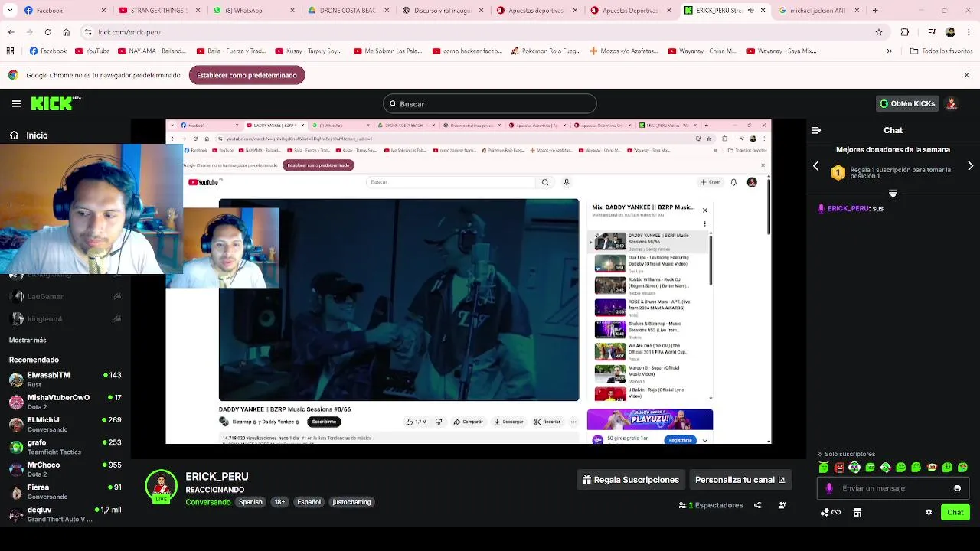The height and width of the screenshot is (551, 980).
Task: Open recommended channel grafo
Action: 65,447
